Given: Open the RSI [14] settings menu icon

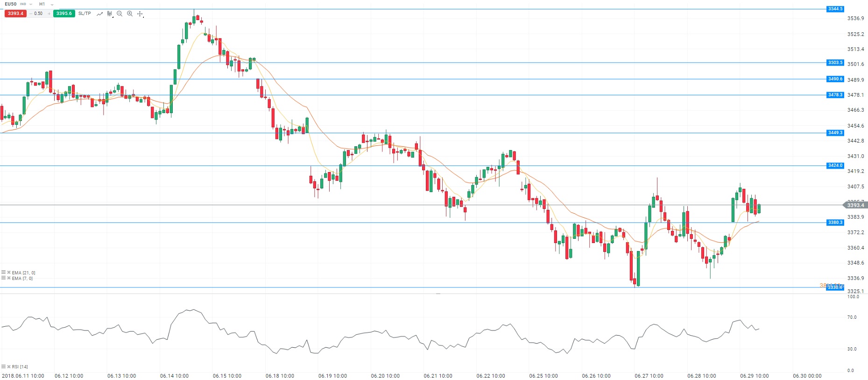Looking at the screenshot, I should [3, 366].
